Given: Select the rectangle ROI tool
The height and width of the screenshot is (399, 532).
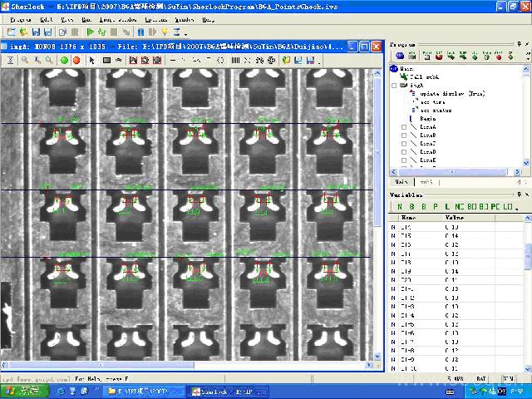Looking at the screenshot, I should 107,60.
